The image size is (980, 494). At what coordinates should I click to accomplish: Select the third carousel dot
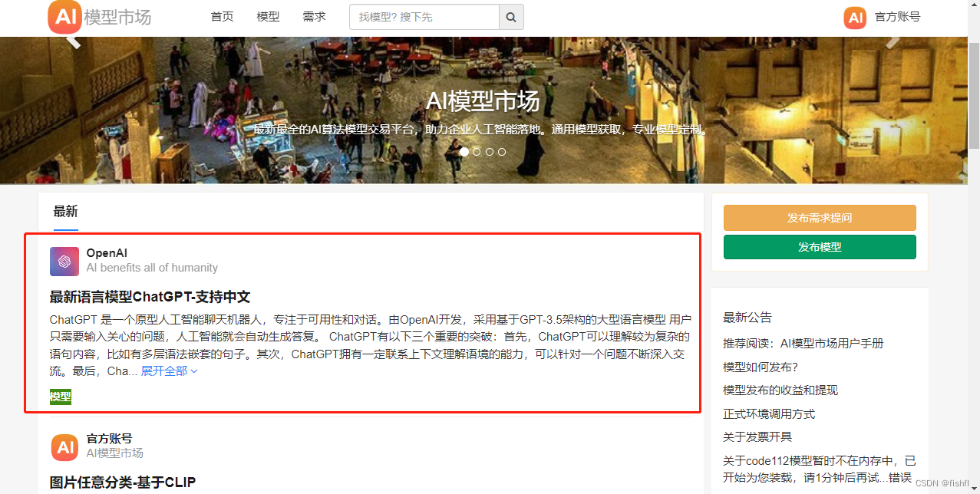tap(490, 152)
